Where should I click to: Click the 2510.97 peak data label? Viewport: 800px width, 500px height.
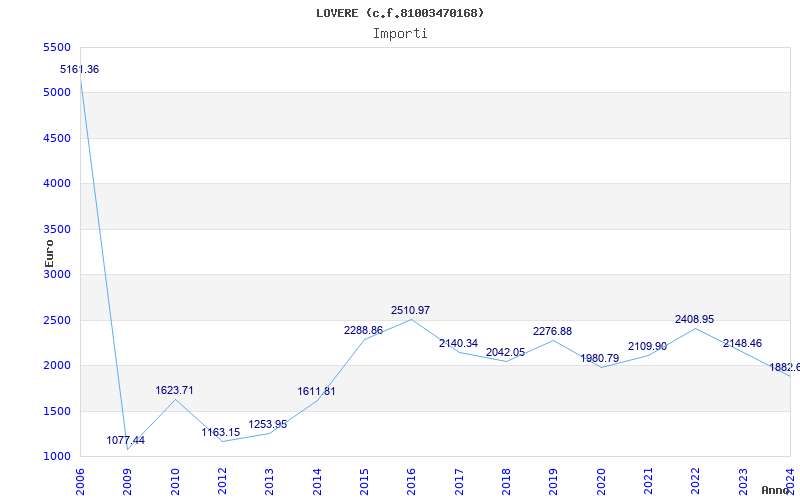point(410,310)
